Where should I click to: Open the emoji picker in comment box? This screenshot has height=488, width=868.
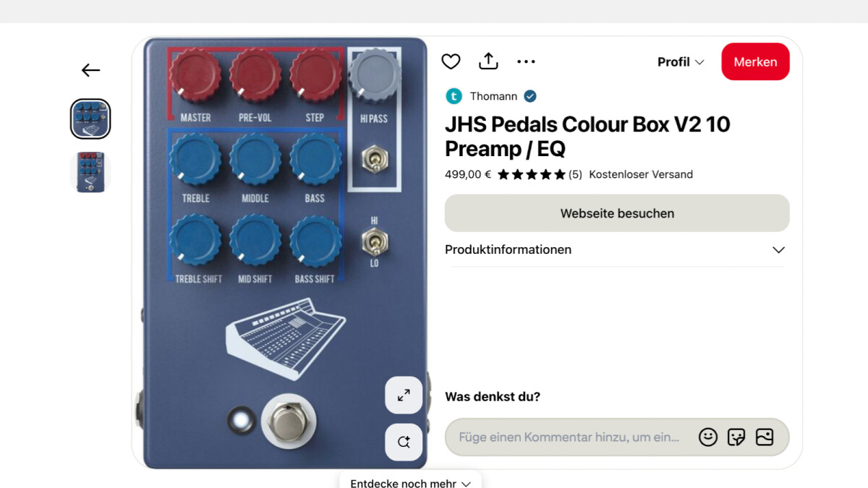[708, 437]
